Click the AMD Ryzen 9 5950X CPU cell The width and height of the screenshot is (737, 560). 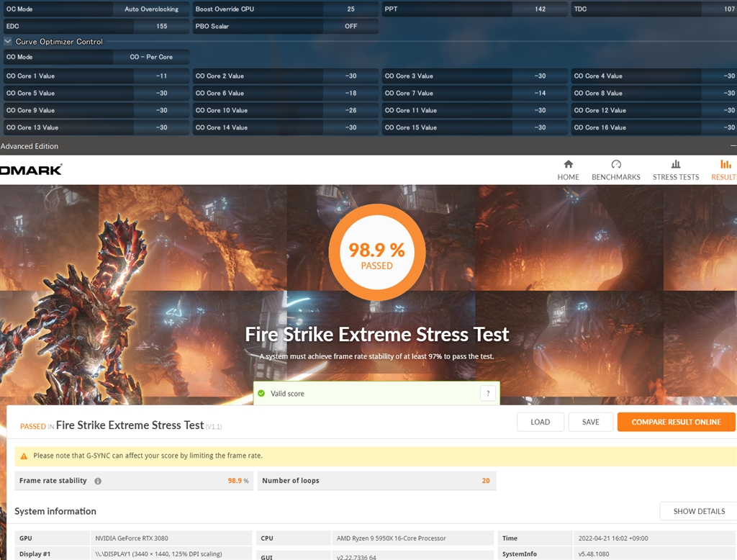(412, 538)
